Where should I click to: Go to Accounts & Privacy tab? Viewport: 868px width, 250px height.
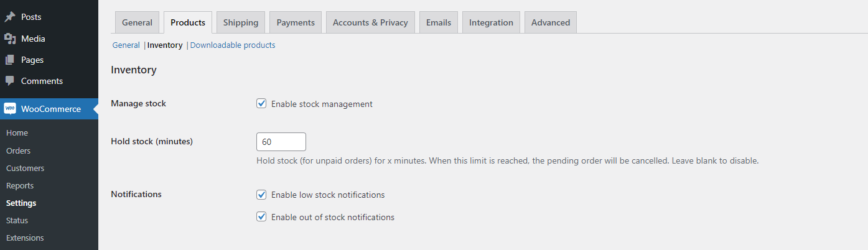370,22
